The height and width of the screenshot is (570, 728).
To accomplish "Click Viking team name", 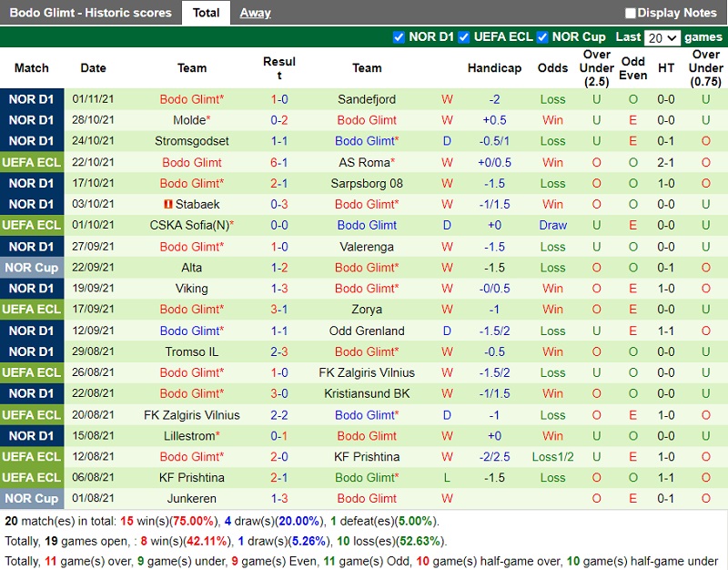I will (x=192, y=289).
